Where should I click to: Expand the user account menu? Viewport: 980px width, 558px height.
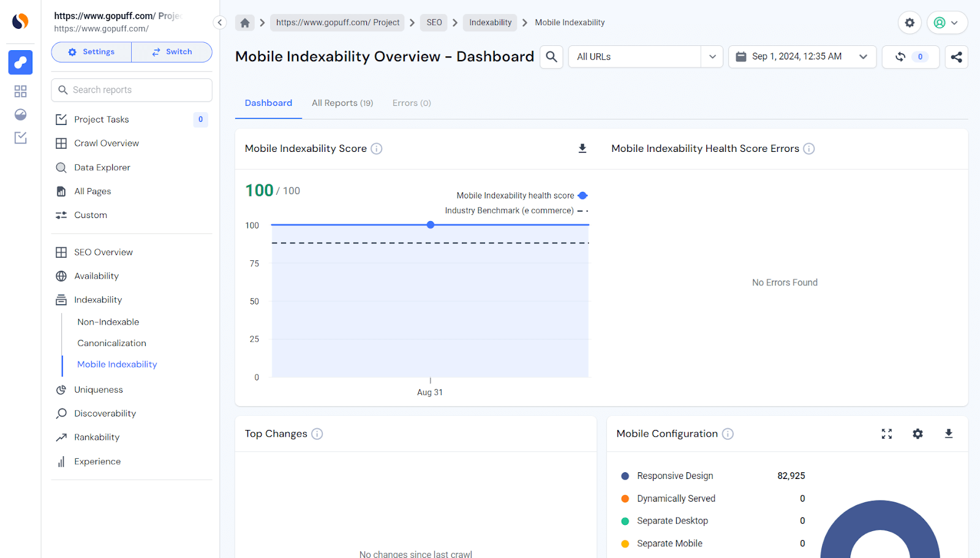(947, 22)
